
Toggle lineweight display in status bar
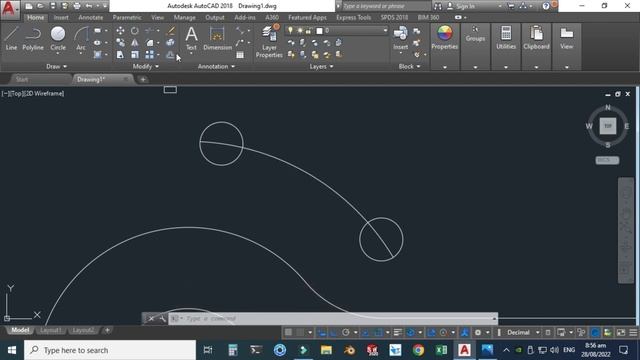(x=398, y=332)
